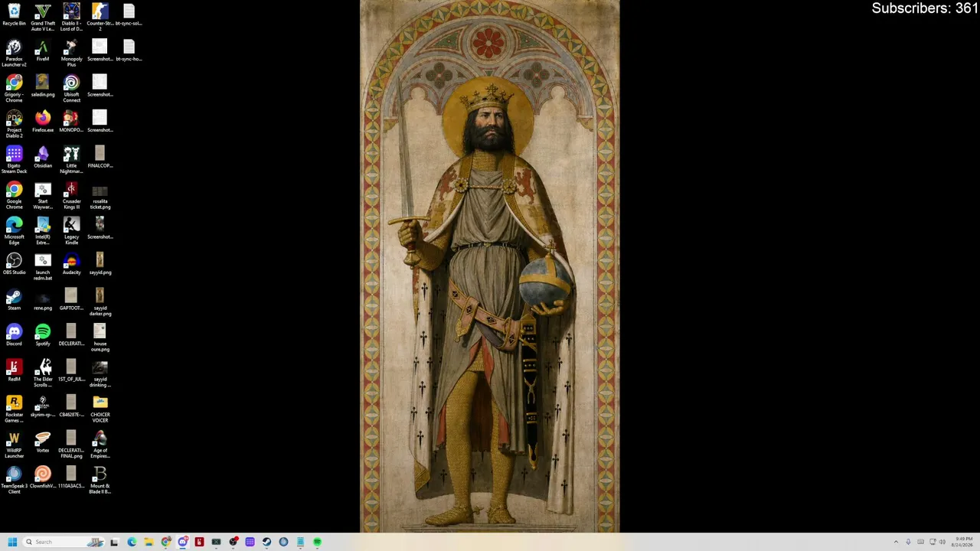Image resolution: width=980 pixels, height=551 pixels.
Task: Select the Grigoriy - Chrome profile shortcut
Action: (14, 88)
